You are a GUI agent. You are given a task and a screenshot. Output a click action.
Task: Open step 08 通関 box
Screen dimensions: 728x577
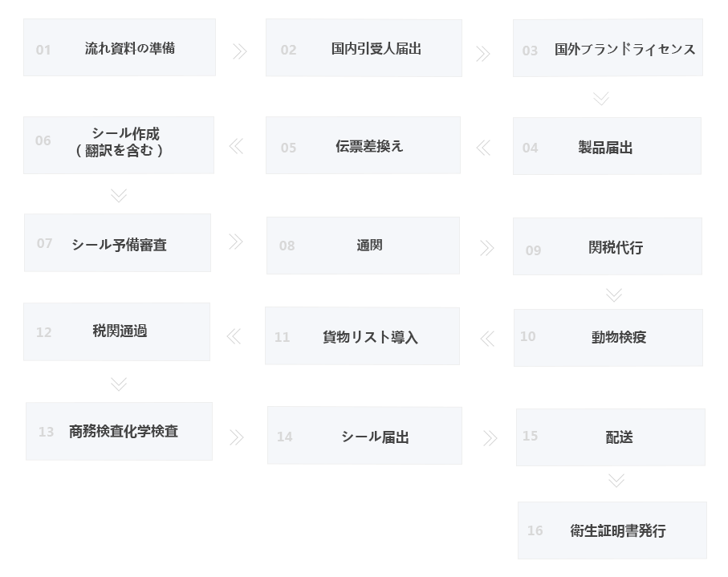[363, 246]
